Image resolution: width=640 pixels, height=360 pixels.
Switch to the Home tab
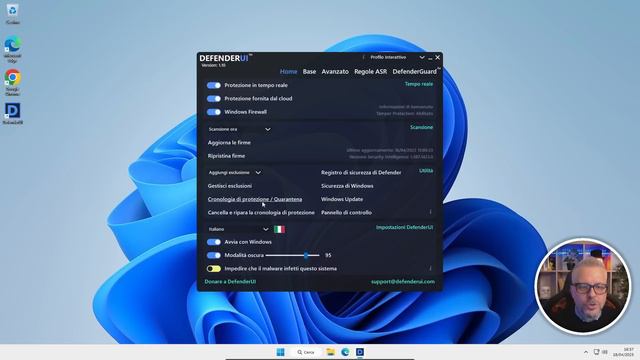coord(288,71)
